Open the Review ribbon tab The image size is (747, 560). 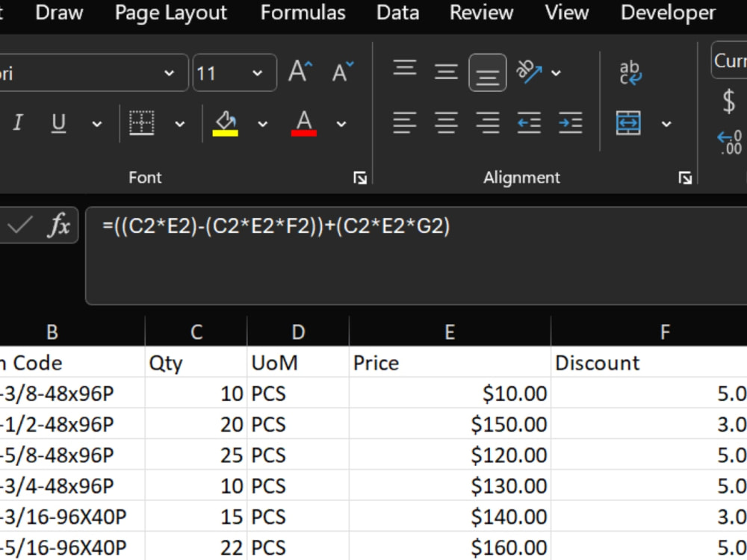(x=482, y=13)
